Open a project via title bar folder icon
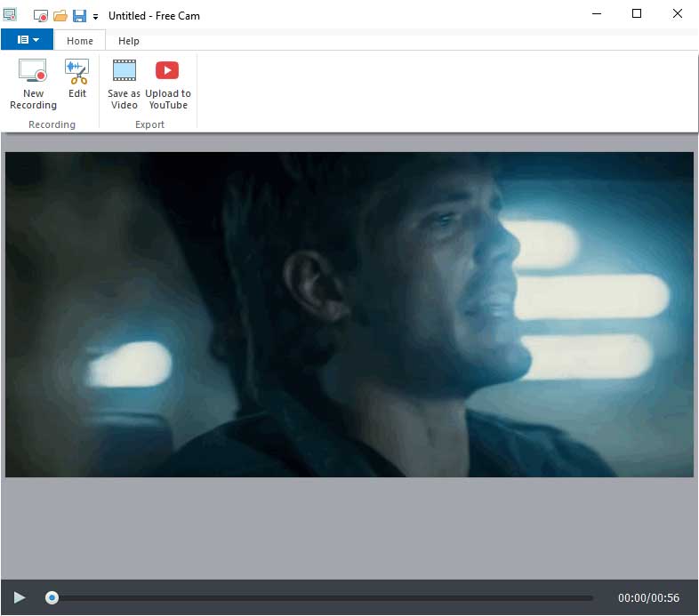The height and width of the screenshot is (616, 699). click(60, 16)
